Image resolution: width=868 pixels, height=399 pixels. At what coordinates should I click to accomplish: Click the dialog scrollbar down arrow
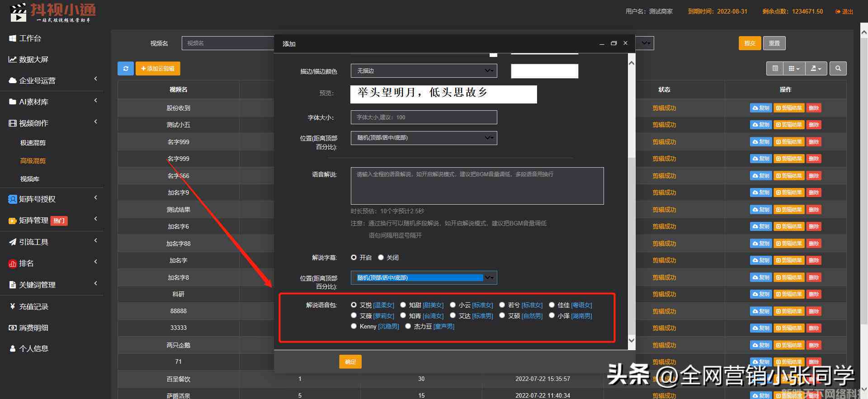pos(632,340)
